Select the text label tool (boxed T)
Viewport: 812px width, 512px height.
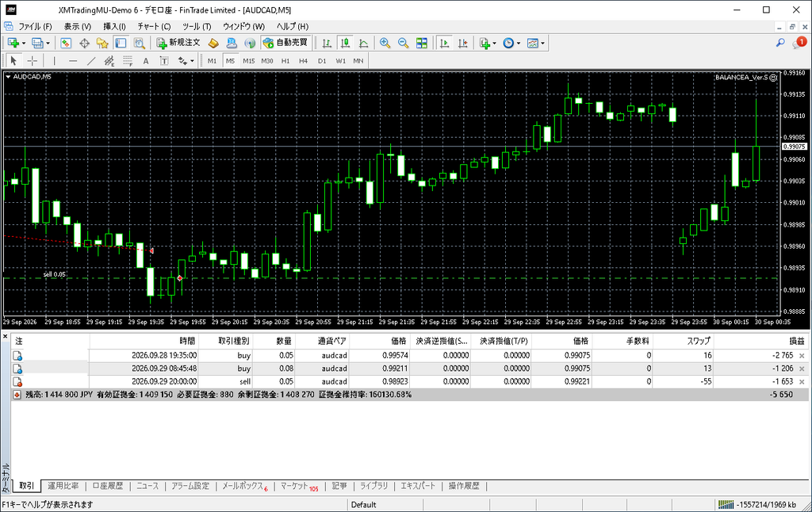tap(164, 60)
